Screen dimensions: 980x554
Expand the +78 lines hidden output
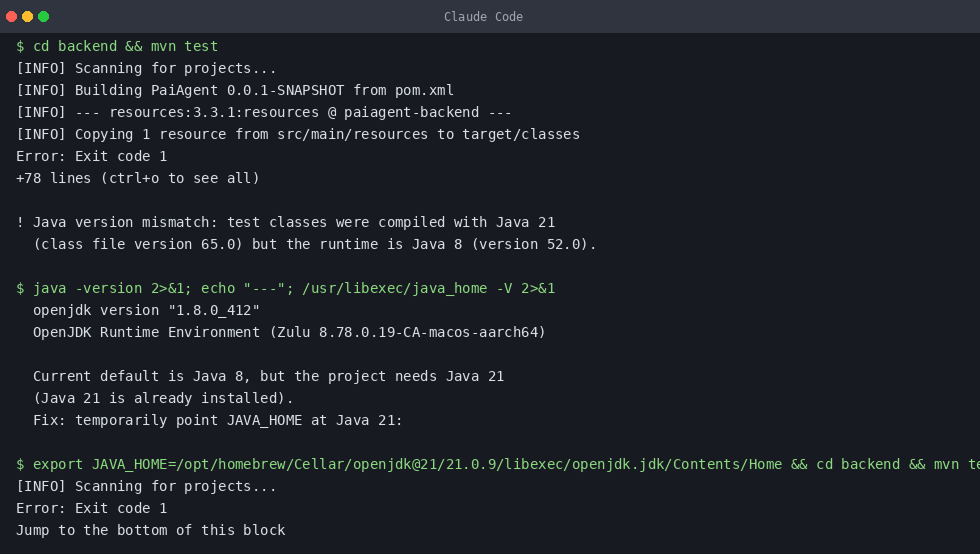pyautogui.click(x=138, y=178)
